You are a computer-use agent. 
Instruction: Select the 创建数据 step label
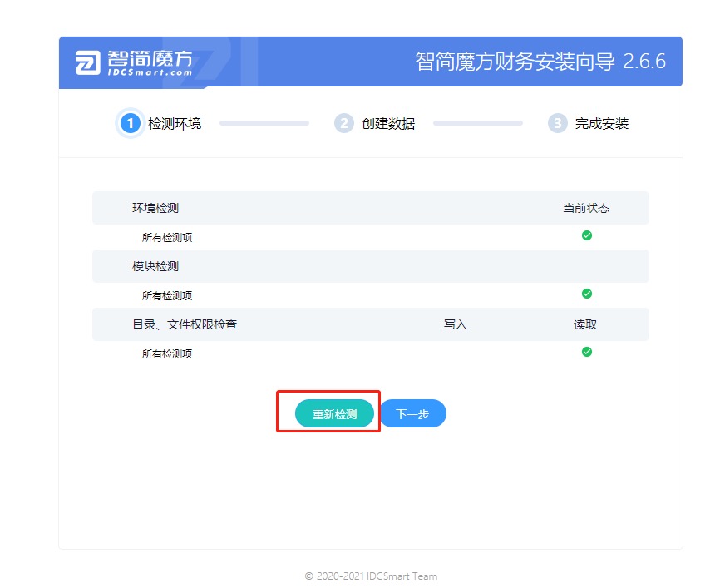pos(388,123)
